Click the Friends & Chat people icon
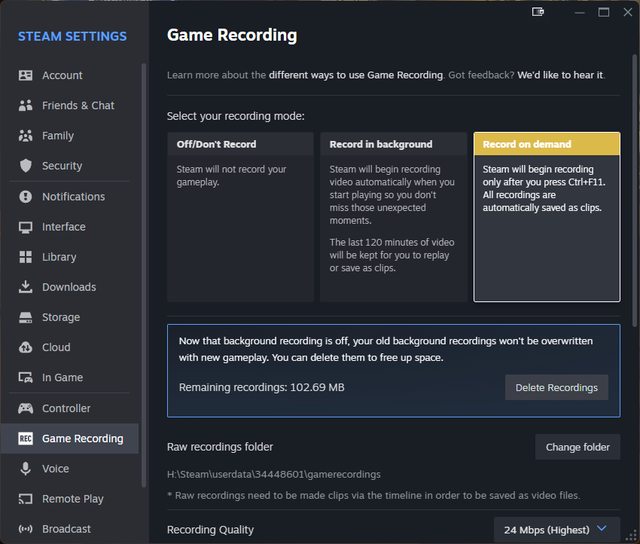This screenshot has height=544, width=640. coord(26,105)
